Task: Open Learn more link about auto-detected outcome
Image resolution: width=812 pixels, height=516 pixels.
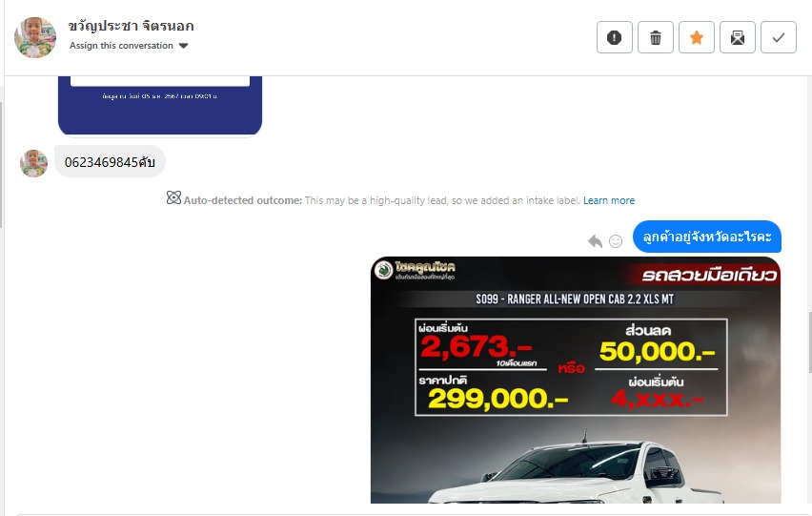Action: tap(608, 200)
